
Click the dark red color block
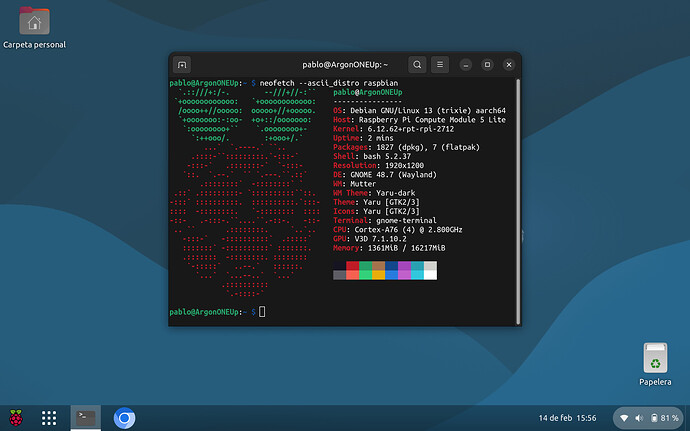pyautogui.click(x=352, y=267)
